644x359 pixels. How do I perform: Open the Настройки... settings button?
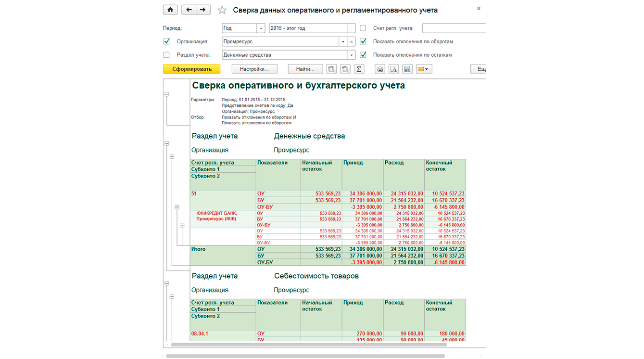(x=254, y=69)
